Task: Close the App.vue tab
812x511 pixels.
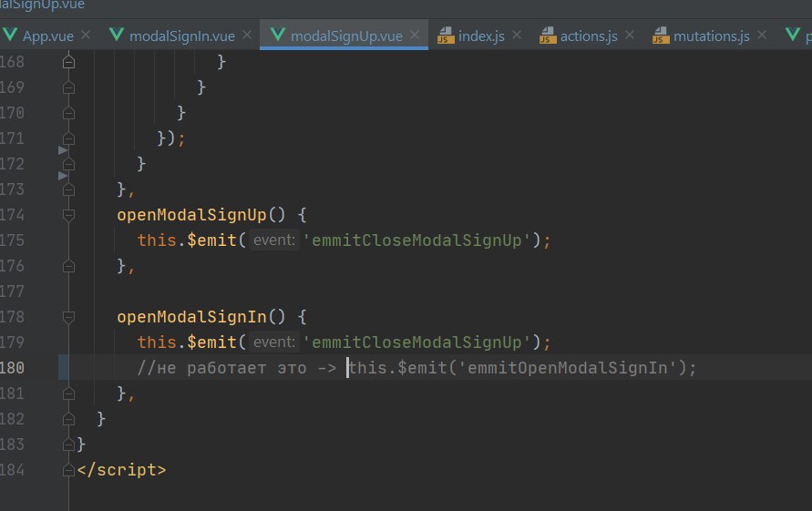Action: click(x=86, y=36)
